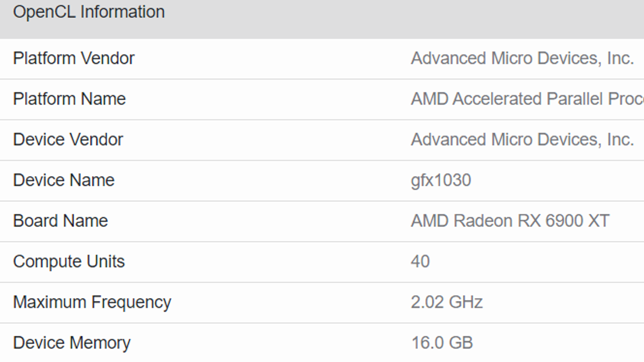
Task: Select the gfx1030 device name value
Action: tap(441, 180)
